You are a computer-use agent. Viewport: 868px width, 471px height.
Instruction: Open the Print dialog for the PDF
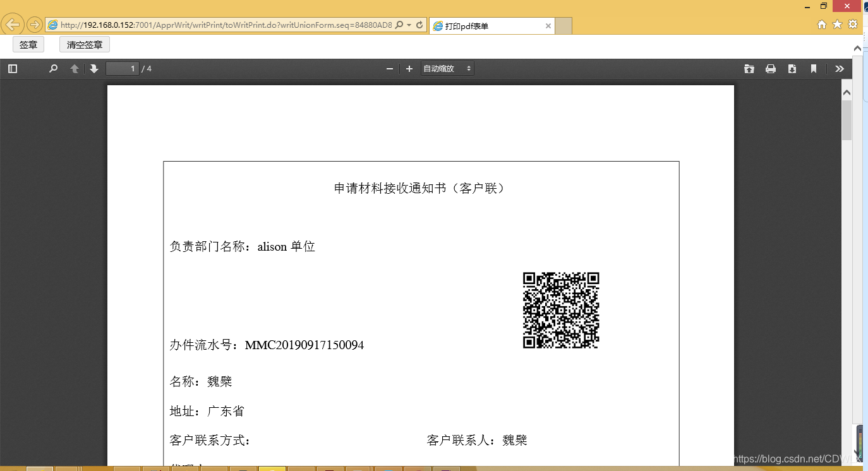click(771, 68)
